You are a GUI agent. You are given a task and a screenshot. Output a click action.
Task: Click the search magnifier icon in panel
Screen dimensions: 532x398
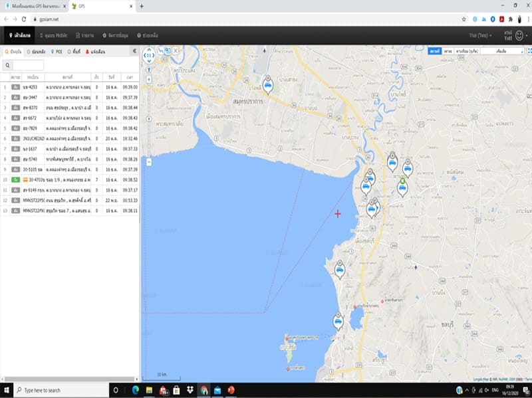click(x=8, y=65)
